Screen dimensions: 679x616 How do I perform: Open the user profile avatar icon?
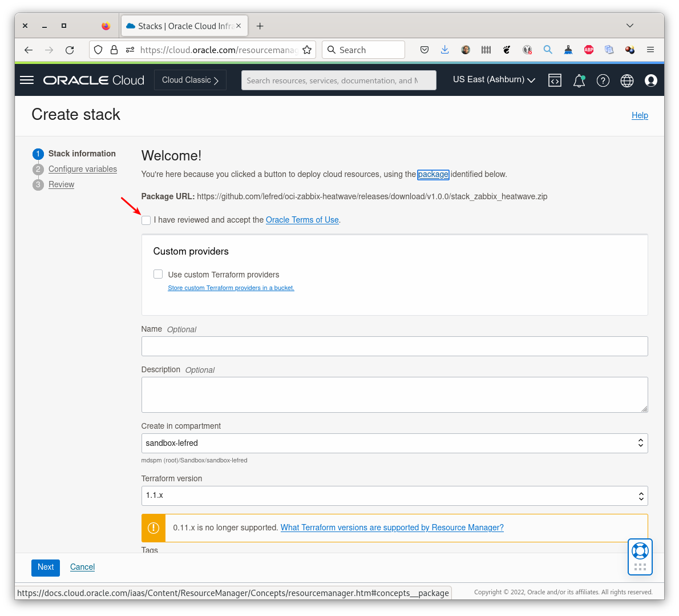[x=651, y=80]
